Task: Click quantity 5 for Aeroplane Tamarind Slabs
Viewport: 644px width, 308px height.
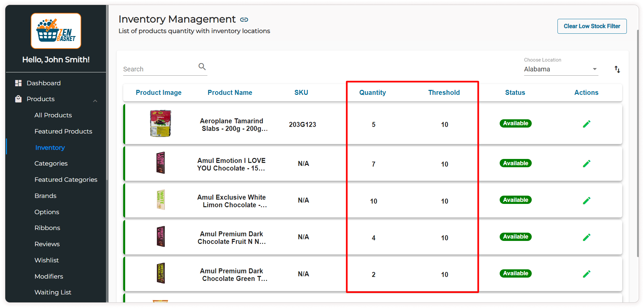Action: pos(374,125)
